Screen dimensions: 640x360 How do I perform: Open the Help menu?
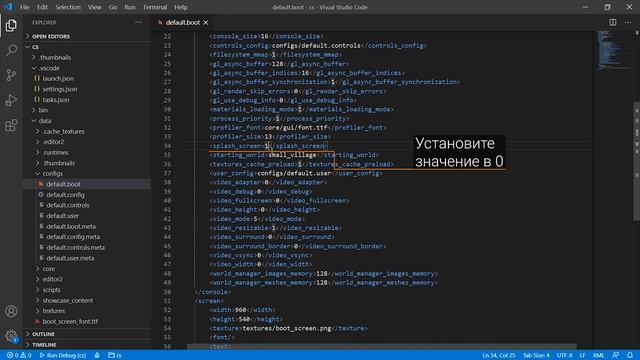181,7
